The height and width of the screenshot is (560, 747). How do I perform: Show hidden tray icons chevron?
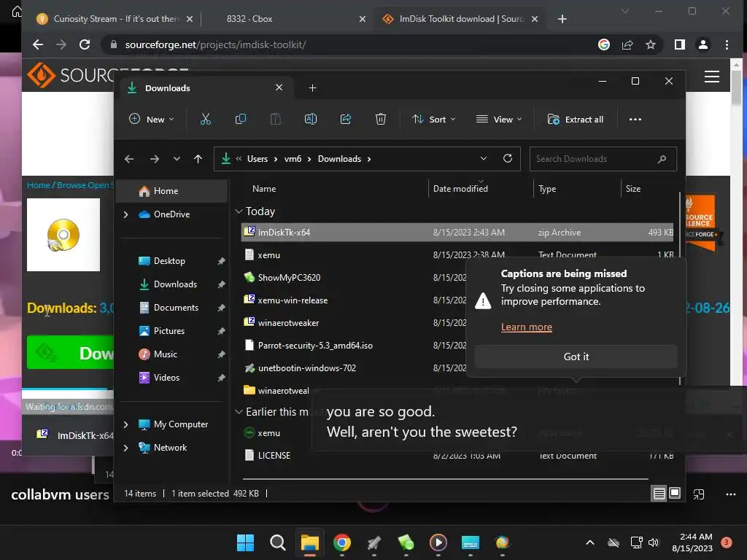tap(589, 542)
